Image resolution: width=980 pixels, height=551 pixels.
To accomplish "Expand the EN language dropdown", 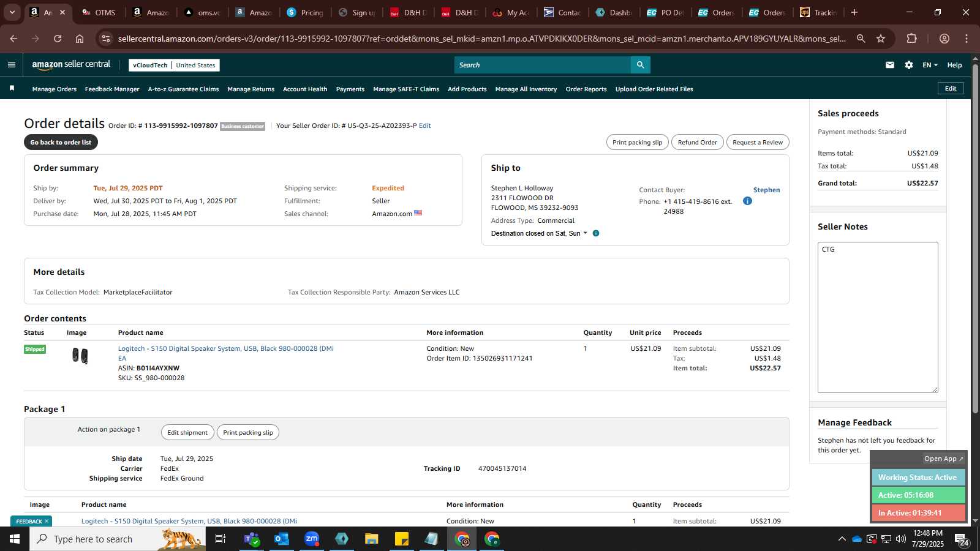I will point(930,65).
